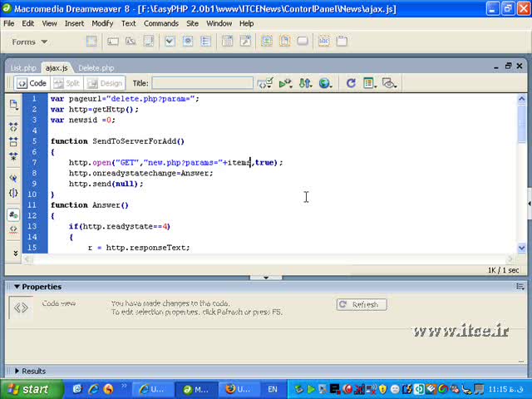Screen dimensions: 532x399
Task: Insert a Fieldset form element
Action: (x=342, y=42)
